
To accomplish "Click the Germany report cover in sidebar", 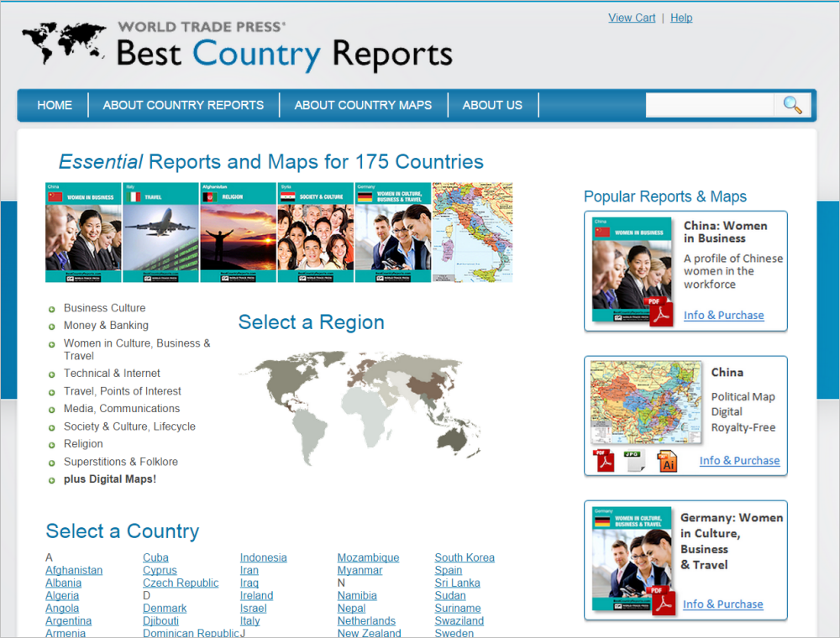I will tap(633, 559).
